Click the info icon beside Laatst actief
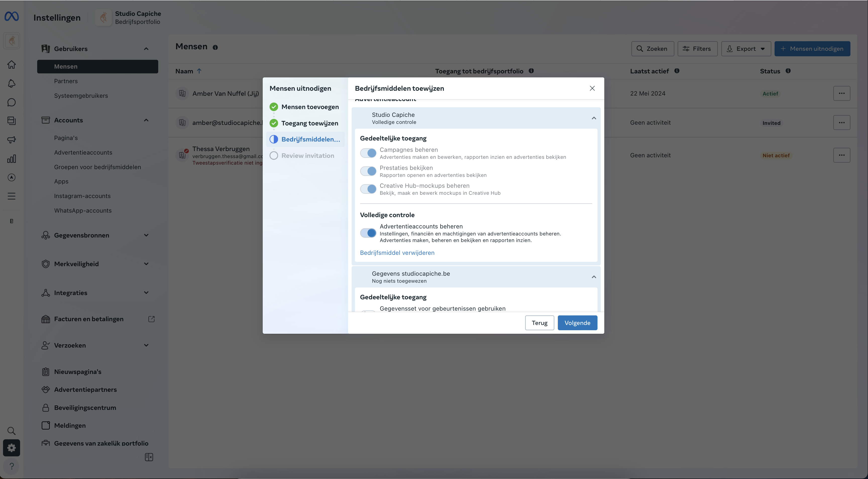Viewport: 868px width, 479px height. (x=677, y=71)
